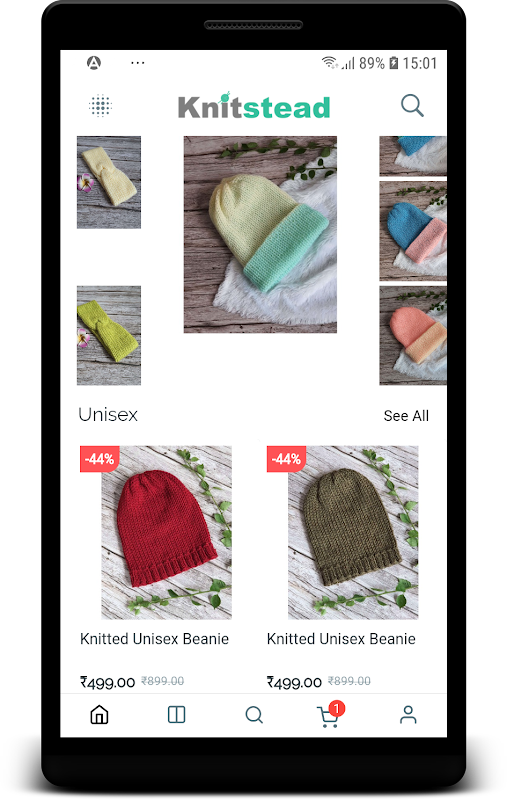Open categories icon in bottom navigation

click(x=176, y=715)
